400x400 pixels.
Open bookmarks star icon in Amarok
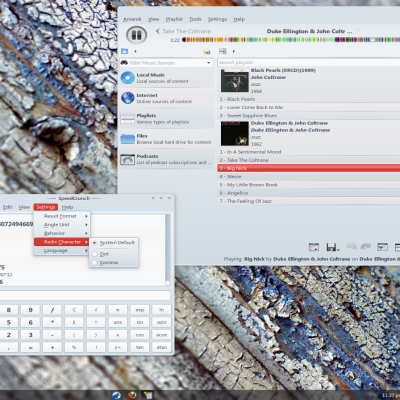click(207, 51)
